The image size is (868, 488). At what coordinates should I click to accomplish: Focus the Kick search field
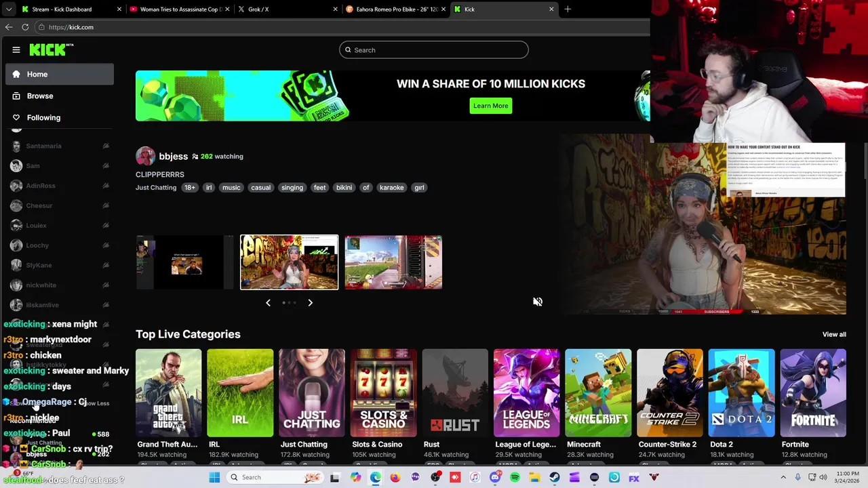pyautogui.click(x=434, y=49)
